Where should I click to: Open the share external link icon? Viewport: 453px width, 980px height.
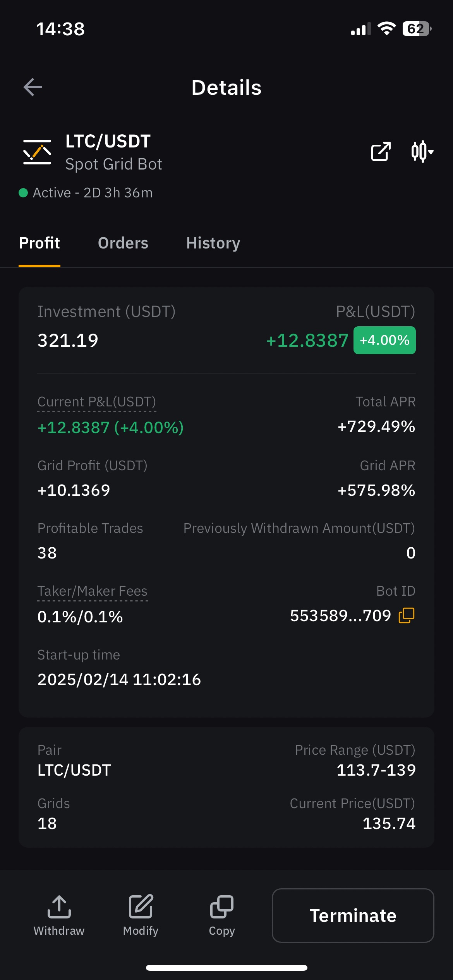point(381,151)
